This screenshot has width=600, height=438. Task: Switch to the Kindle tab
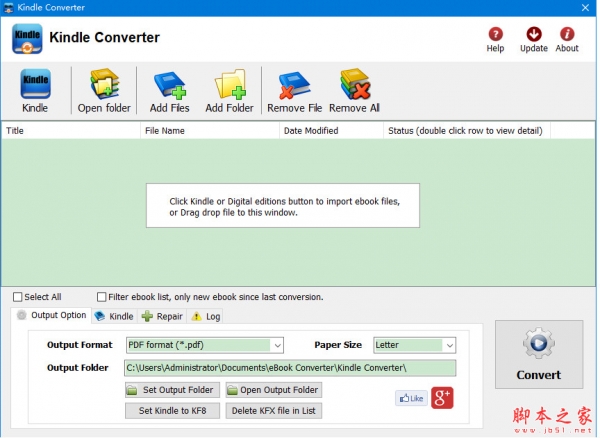pos(114,316)
